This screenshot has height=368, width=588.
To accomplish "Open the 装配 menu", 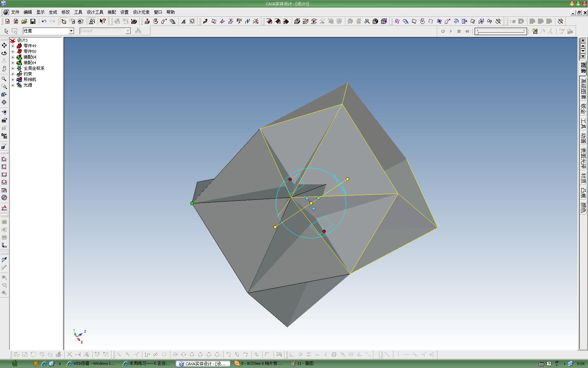I will (x=112, y=12).
